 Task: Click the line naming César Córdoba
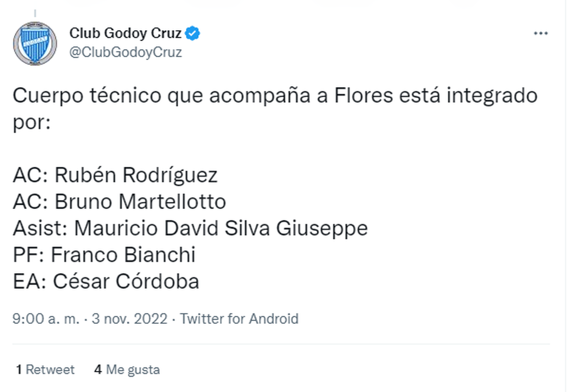(x=106, y=281)
